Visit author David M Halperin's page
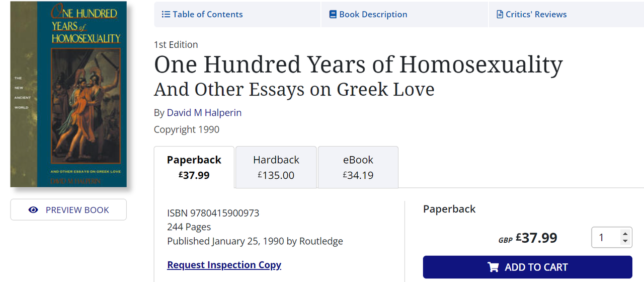This screenshot has height=282, width=644. [x=204, y=113]
